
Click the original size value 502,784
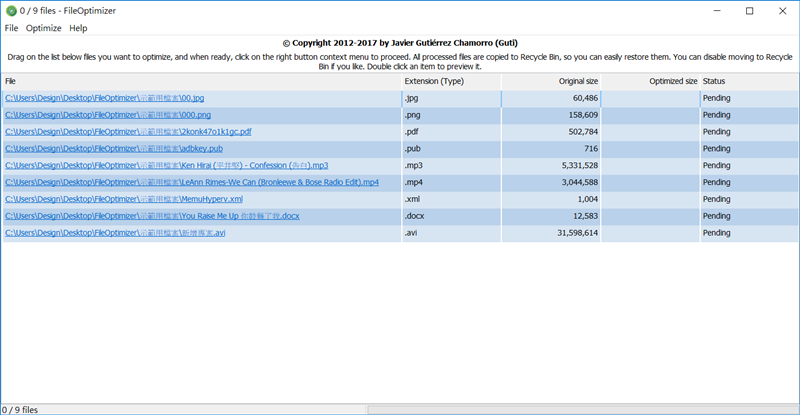pos(583,132)
